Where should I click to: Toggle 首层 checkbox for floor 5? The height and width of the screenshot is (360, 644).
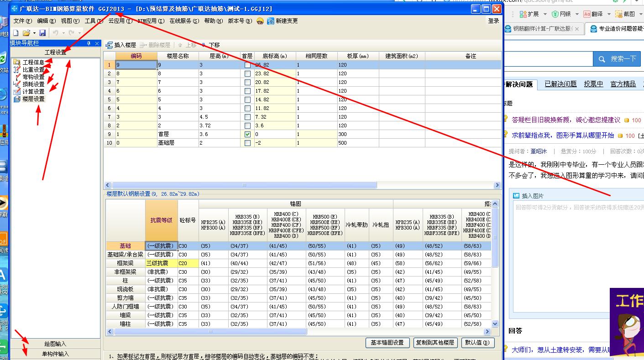coord(247,100)
